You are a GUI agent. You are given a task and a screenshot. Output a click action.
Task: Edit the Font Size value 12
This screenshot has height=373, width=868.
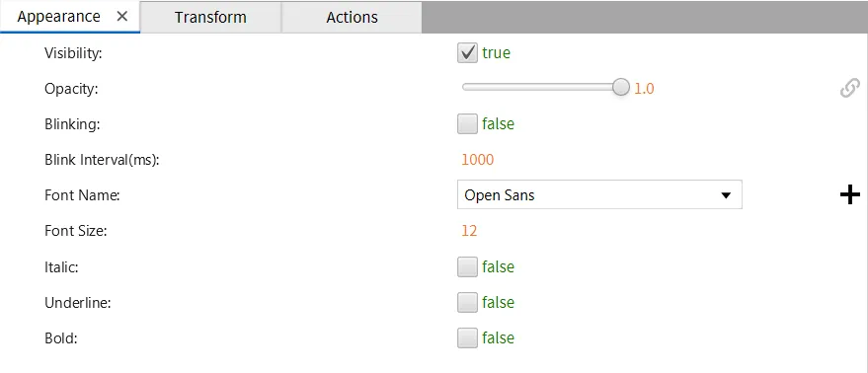click(469, 231)
